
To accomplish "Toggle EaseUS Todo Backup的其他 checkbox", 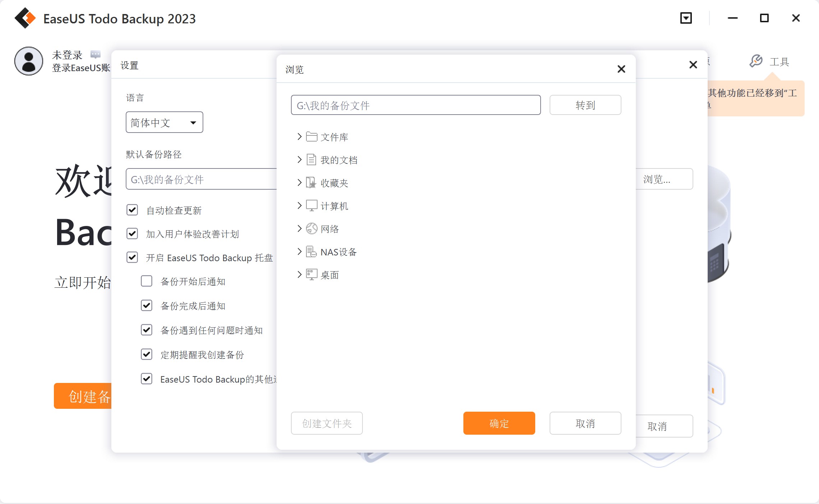I will (147, 379).
